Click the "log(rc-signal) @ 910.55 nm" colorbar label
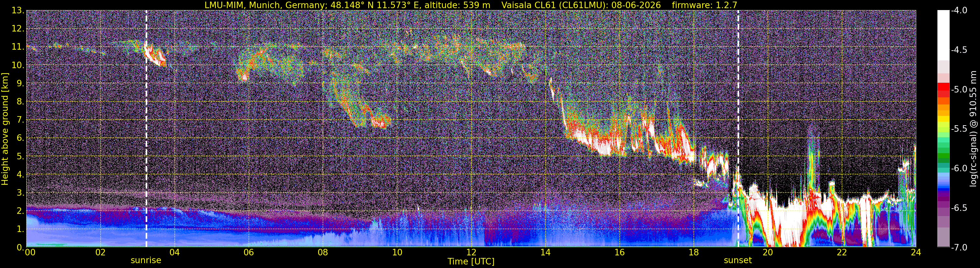 [973, 128]
